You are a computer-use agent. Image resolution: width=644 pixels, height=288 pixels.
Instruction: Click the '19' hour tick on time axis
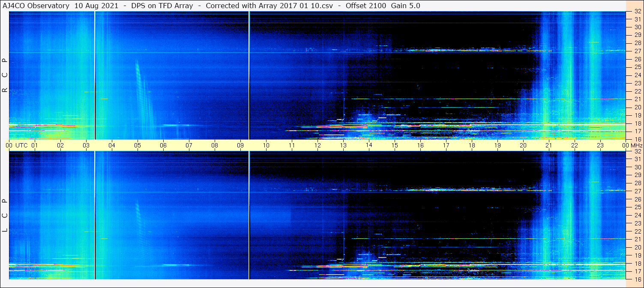(497, 145)
